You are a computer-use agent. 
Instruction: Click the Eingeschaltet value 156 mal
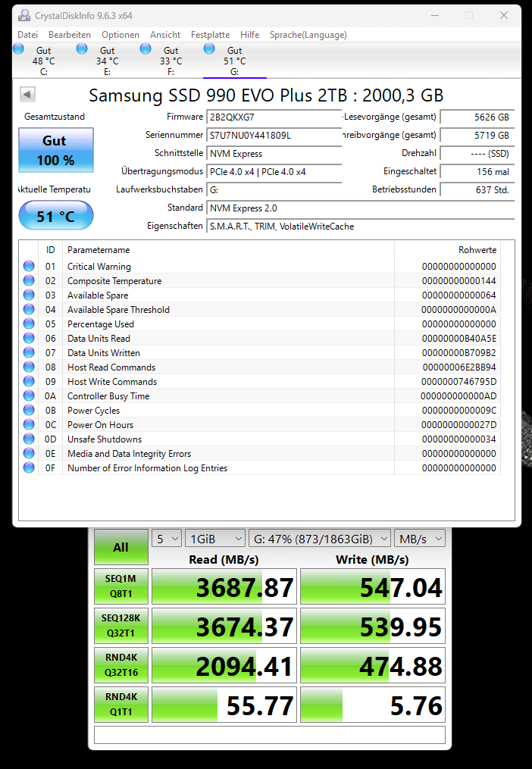pos(477,172)
